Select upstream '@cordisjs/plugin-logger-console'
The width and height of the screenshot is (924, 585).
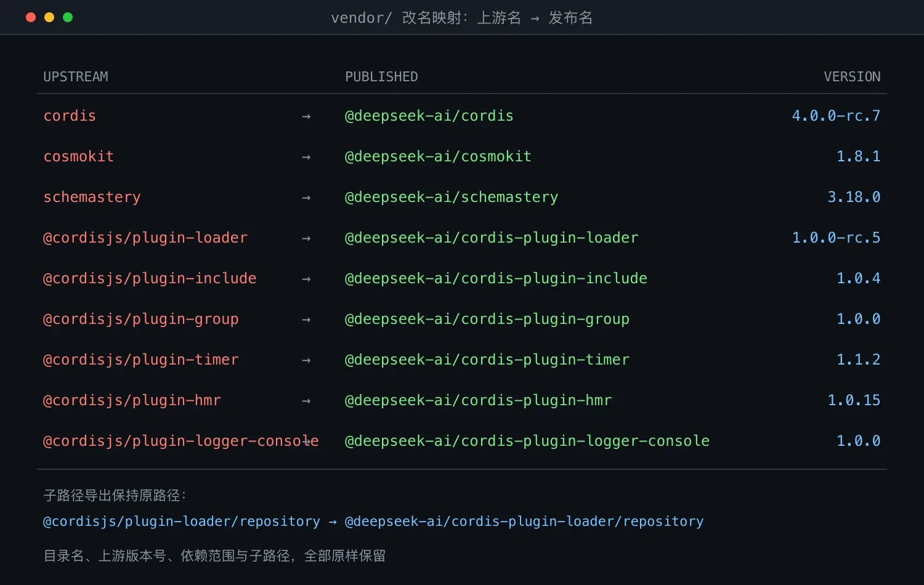[180, 441]
